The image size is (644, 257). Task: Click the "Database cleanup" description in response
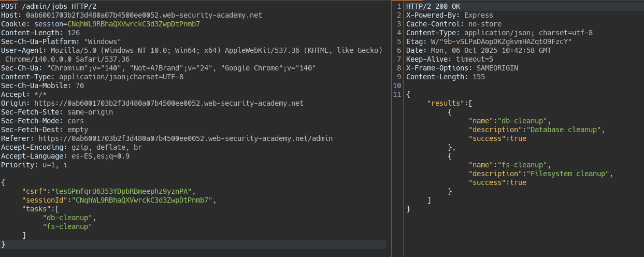point(564,130)
